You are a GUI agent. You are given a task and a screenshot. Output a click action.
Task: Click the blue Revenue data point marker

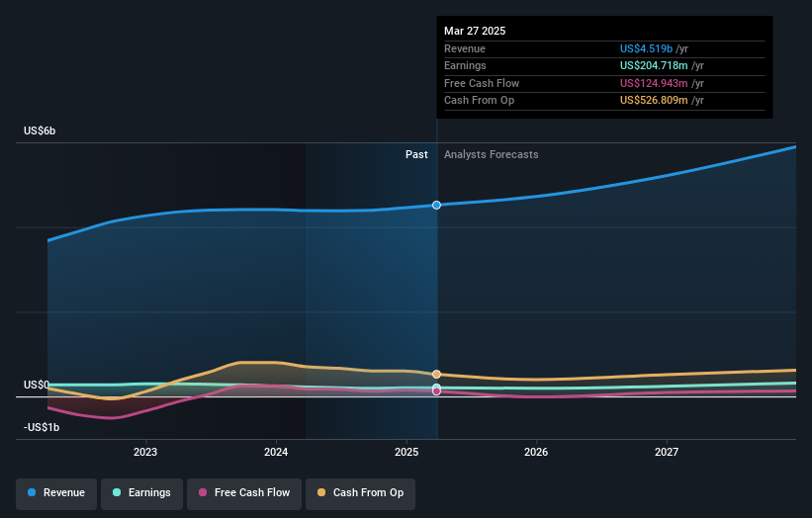click(x=436, y=206)
